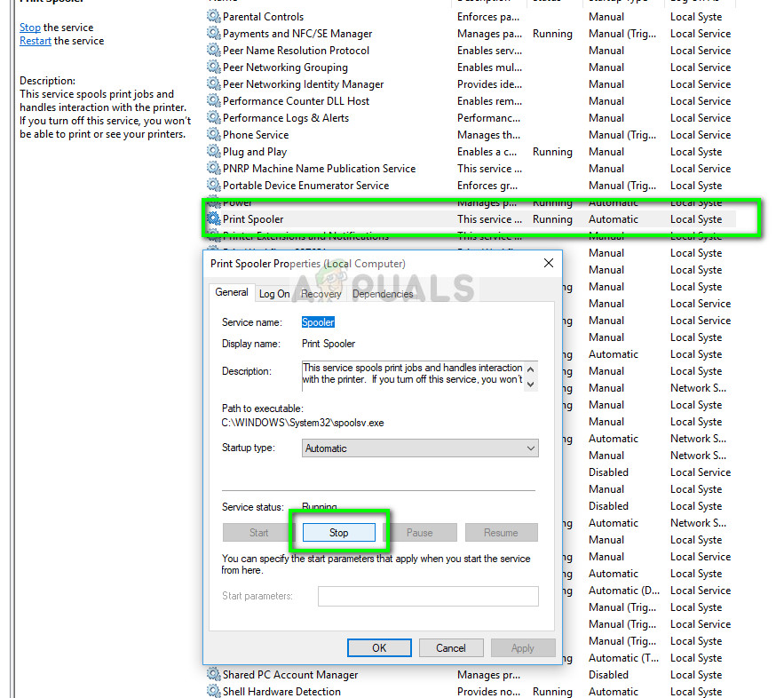Click Running status of Shell Hardware Detection
This screenshot has height=698, width=784.
552,692
